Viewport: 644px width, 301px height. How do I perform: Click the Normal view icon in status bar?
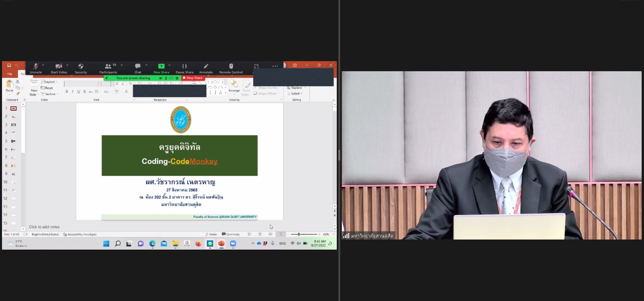click(249, 234)
